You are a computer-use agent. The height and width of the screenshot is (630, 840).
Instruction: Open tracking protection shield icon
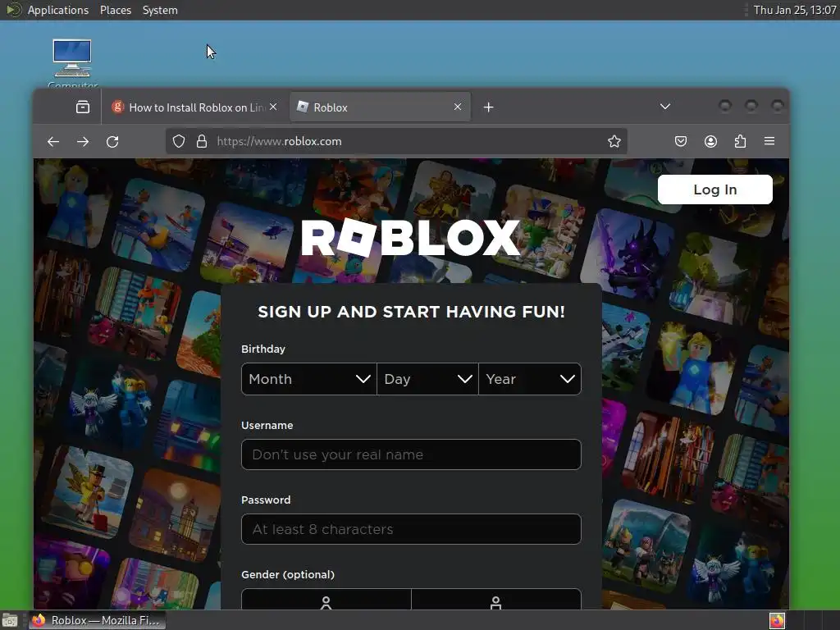(x=179, y=141)
